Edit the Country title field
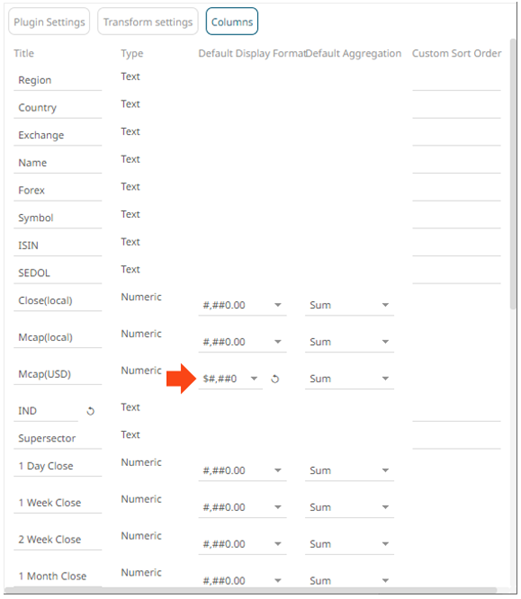The width and height of the screenshot is (521, 599). coord(58,108)
